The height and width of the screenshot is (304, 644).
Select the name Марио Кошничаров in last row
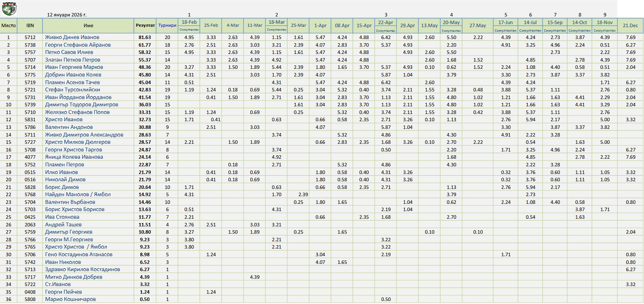(x=70, y=299)
